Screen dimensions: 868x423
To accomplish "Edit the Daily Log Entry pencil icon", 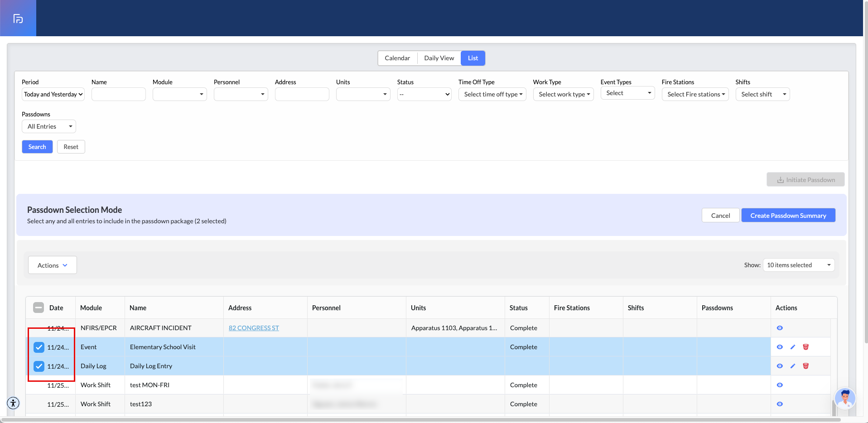I will point(793,366).
